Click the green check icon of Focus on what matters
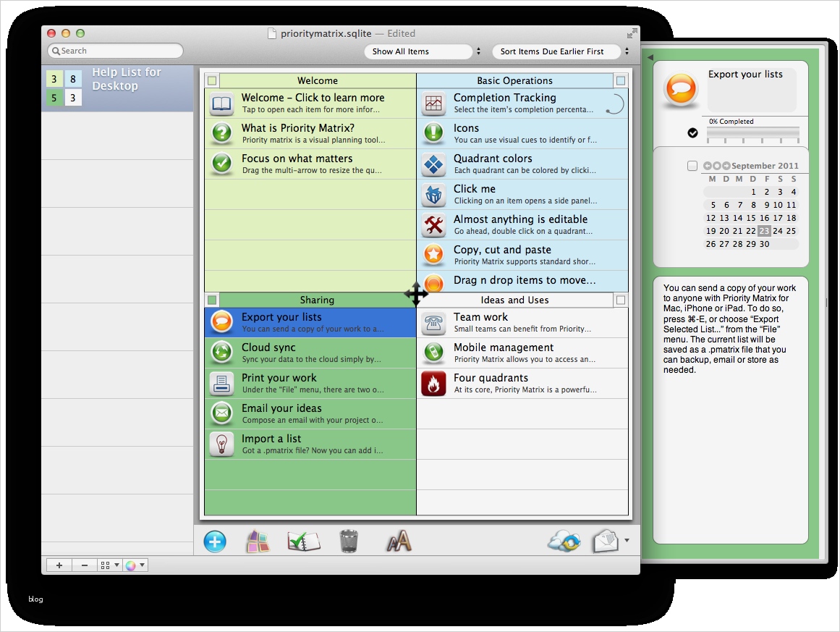This screenshot has height=632, width=840. (x=222, y=164)
